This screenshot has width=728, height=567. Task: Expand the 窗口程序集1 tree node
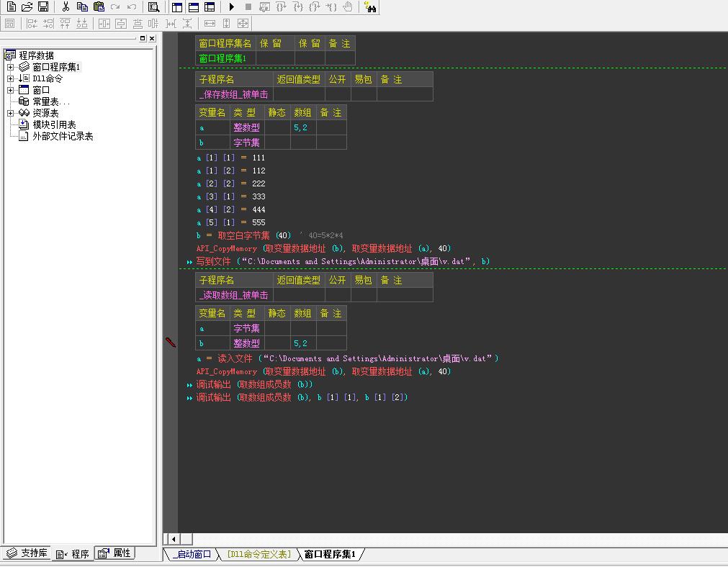[x=10, y=68]
